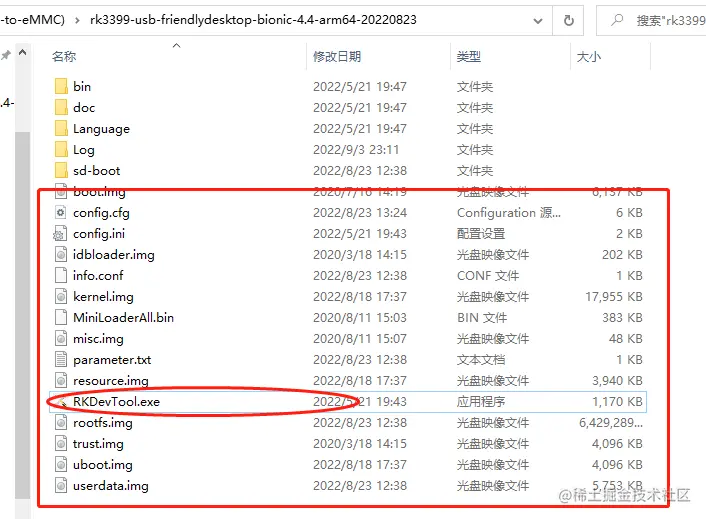Sort files by 名称 column
This screenshot has height=519, width=706.
click(64, 56)
